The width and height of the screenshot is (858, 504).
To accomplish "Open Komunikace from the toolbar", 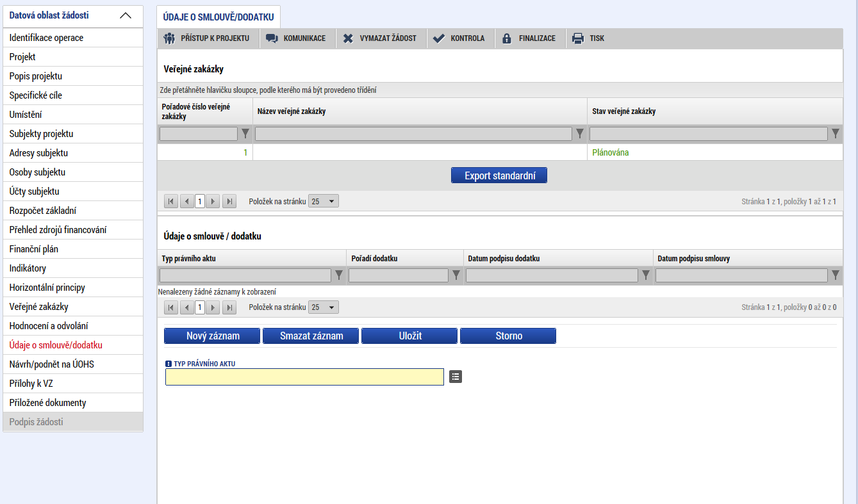I will [295, 38].
